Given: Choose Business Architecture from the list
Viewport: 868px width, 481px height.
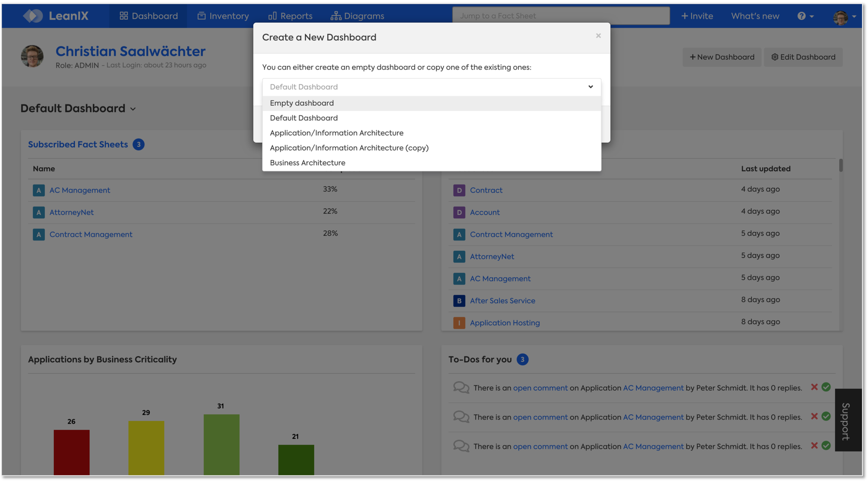Looking at the screenshot, I should (x=308, y=163).
